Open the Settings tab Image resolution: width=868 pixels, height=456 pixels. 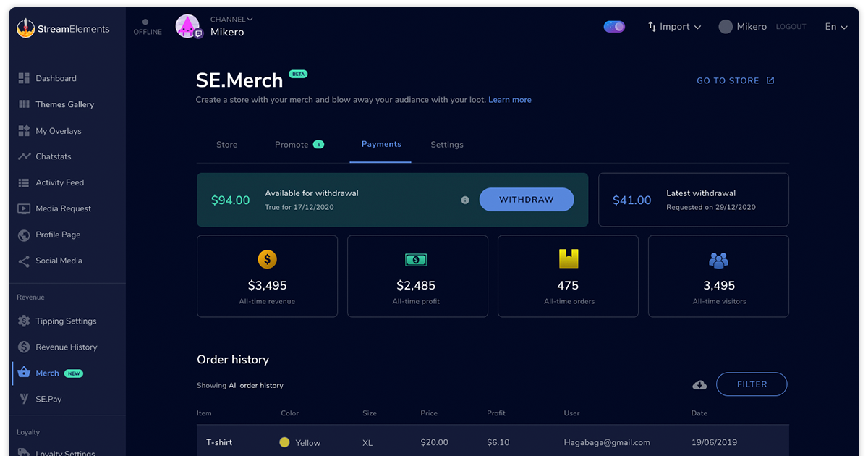[x=446, y=145]
